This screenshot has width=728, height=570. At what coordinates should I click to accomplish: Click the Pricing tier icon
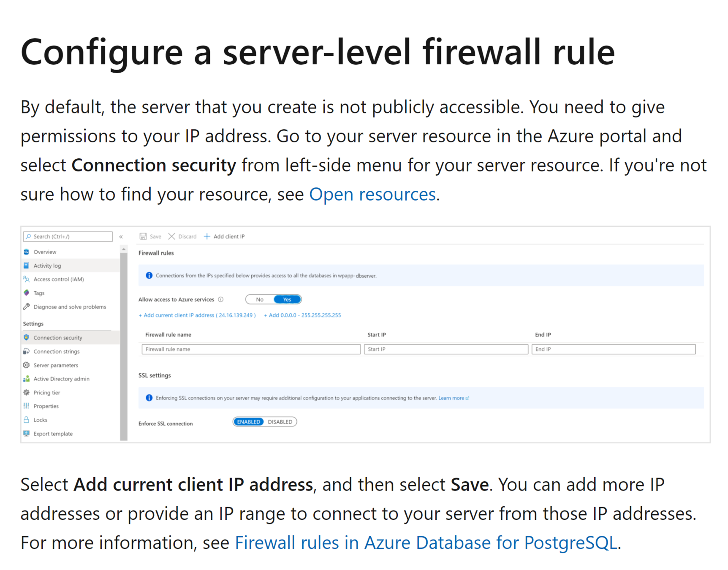coord(27,392)
